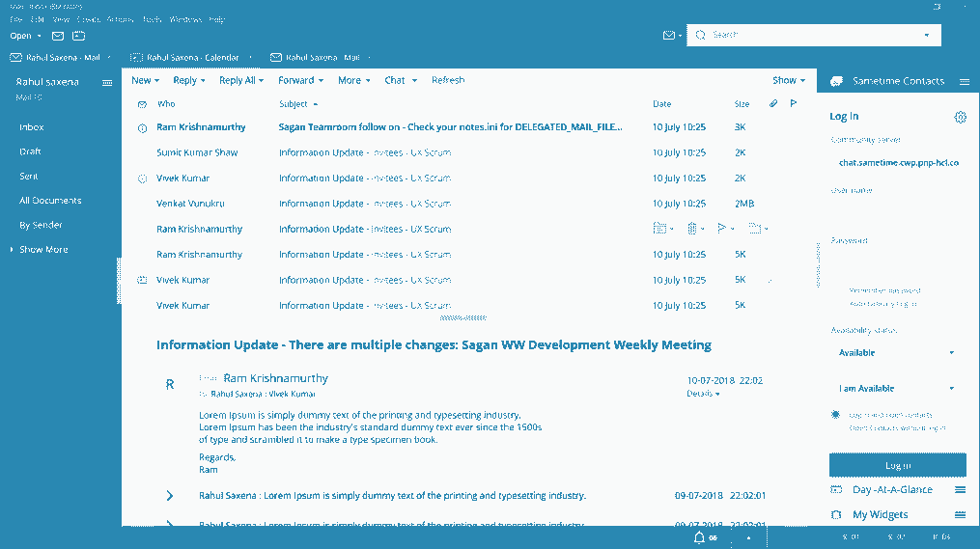This screenshot has height=549, width=980.
Task: Switch to Rahul Saxena - Calendar tab
Action: point(193,58)
